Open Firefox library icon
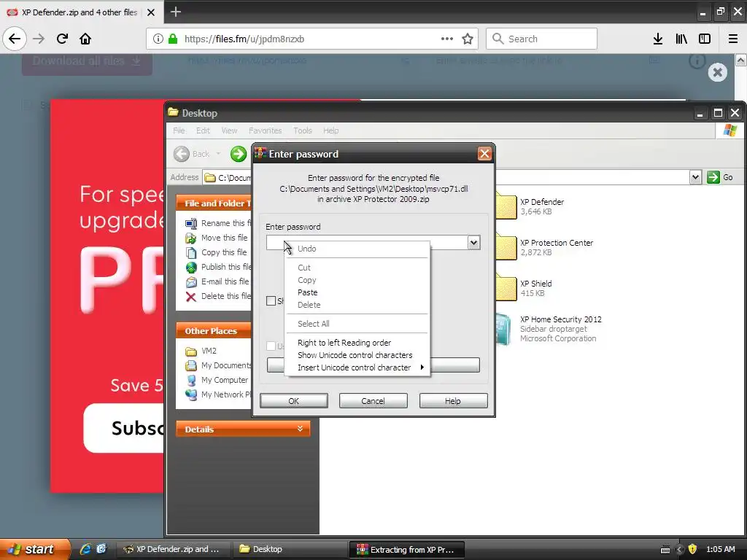 (681, 39)
